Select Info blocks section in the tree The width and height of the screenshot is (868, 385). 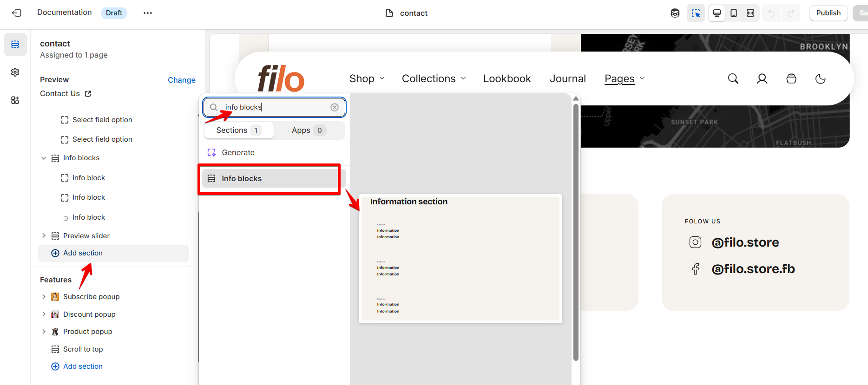(x=81, y=158)
